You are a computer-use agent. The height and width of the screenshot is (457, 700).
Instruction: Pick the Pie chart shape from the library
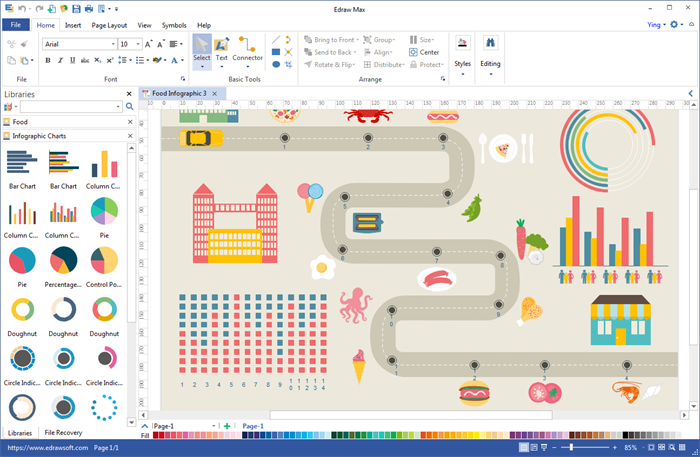104,212
